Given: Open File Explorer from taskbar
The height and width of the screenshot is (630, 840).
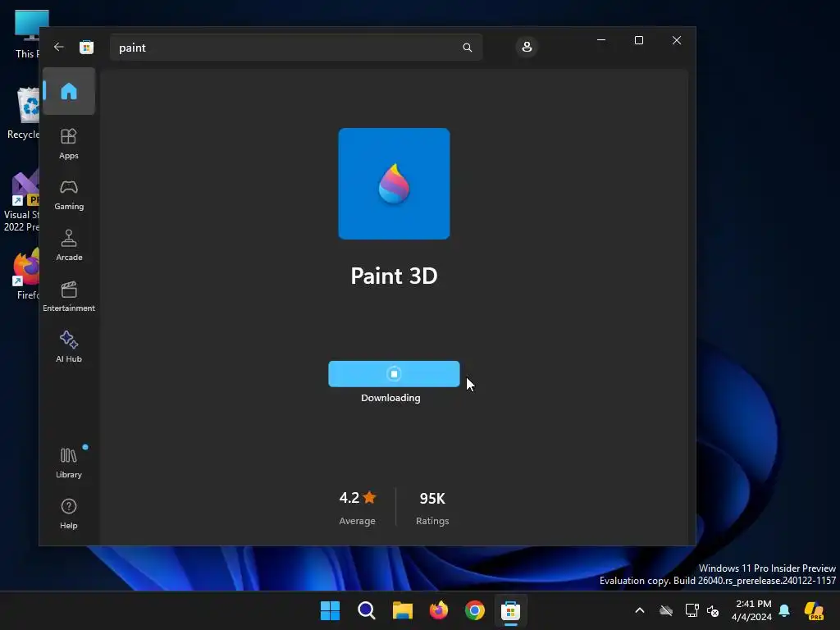Looking at the screenshot, I should (x=402, y=610).
